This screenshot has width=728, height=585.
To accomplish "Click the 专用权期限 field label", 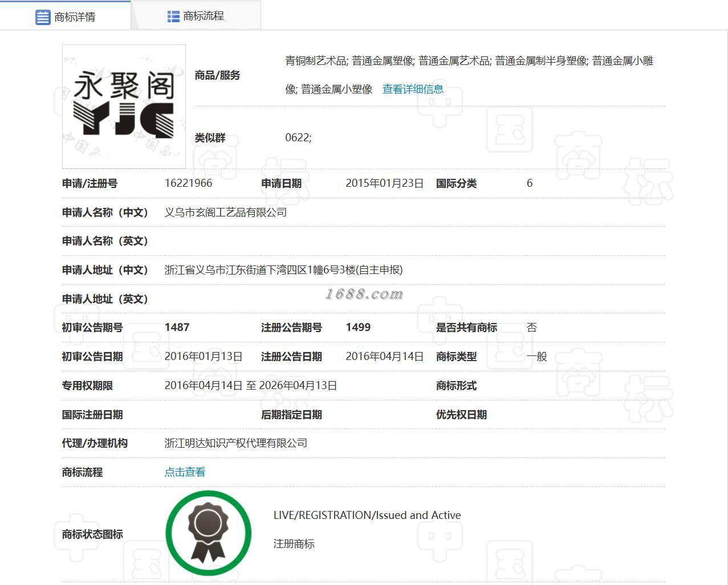I will click(x=87, y=386).
